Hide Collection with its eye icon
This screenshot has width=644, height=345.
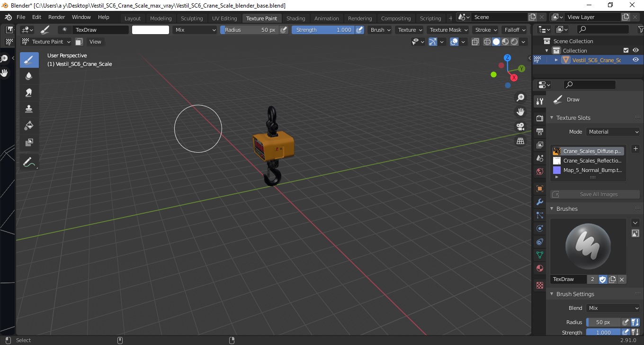pos(636,50)
